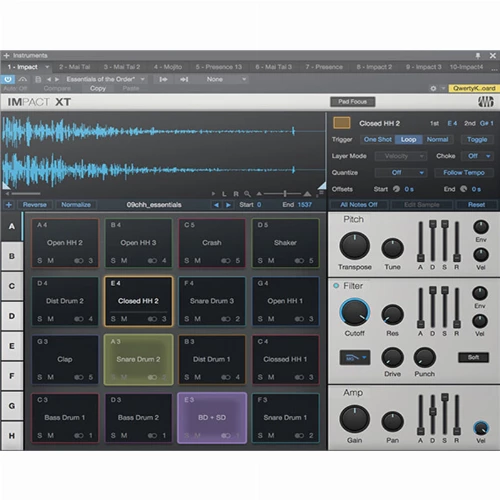Select Loop trigger mode
The width and height of the screenshot is (500, 500).
(x=408, y=139)
